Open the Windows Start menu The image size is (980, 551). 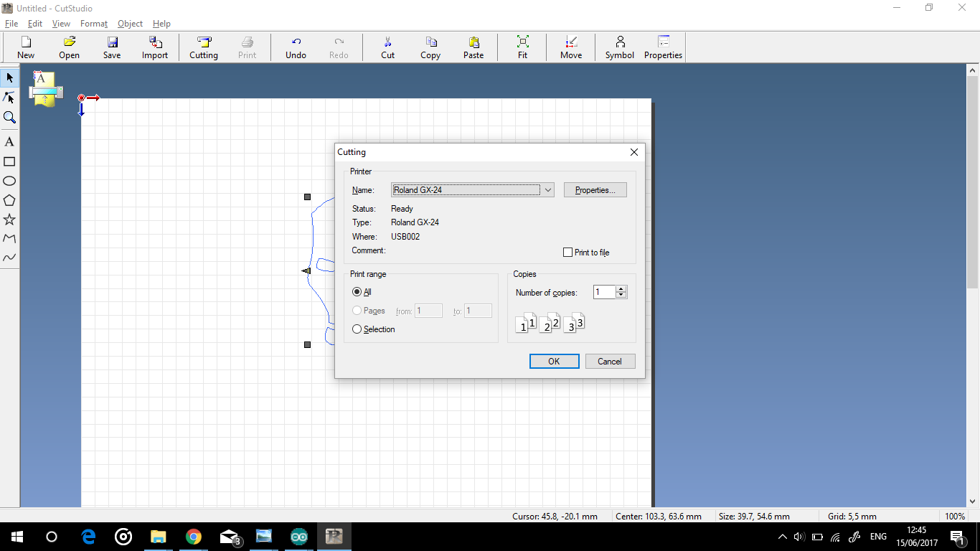point(17,537)
